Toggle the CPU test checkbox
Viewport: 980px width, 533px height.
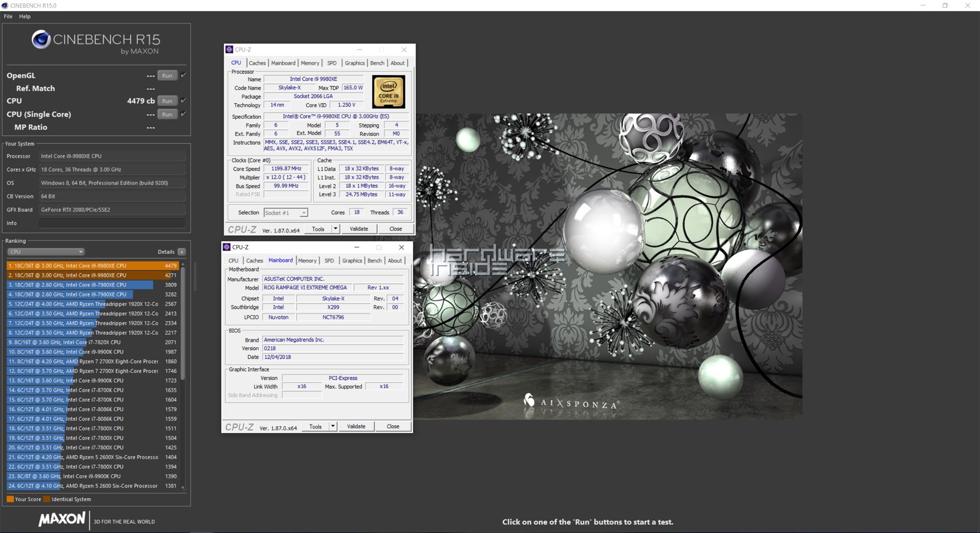coord(184,101)
